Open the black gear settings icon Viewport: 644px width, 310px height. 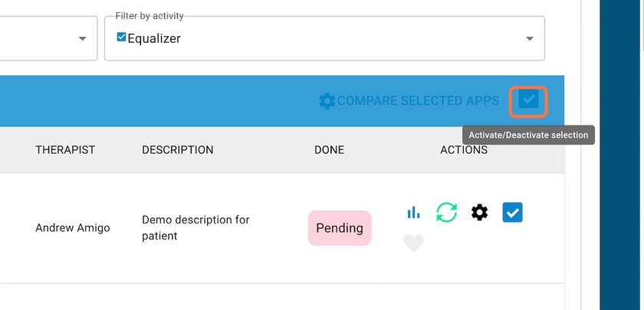[x=479, y=213]
